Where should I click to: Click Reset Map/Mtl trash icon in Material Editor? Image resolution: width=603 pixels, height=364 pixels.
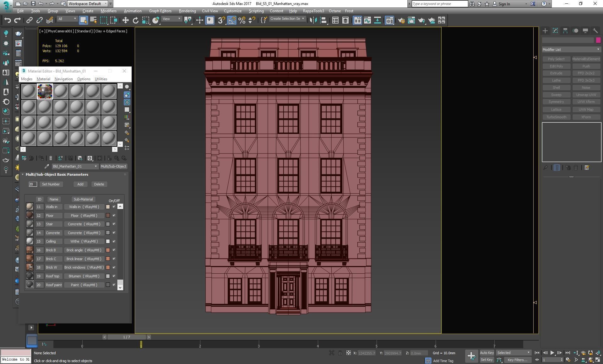[51, 158]
